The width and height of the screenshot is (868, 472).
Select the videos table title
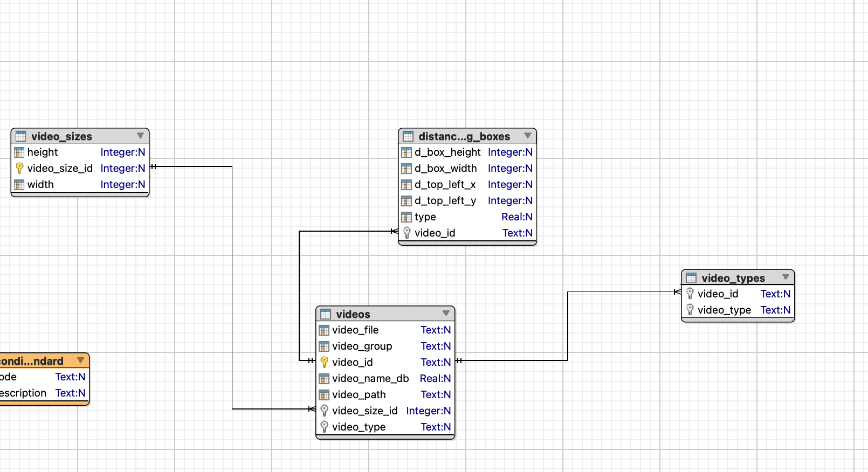[x=353, y=314]
